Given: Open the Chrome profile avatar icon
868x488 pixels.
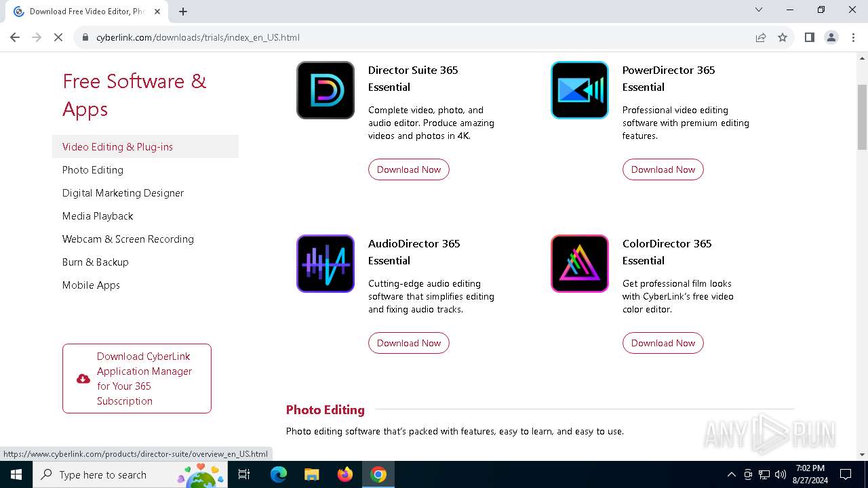Looking at the screenshot, I should (831, 37).
